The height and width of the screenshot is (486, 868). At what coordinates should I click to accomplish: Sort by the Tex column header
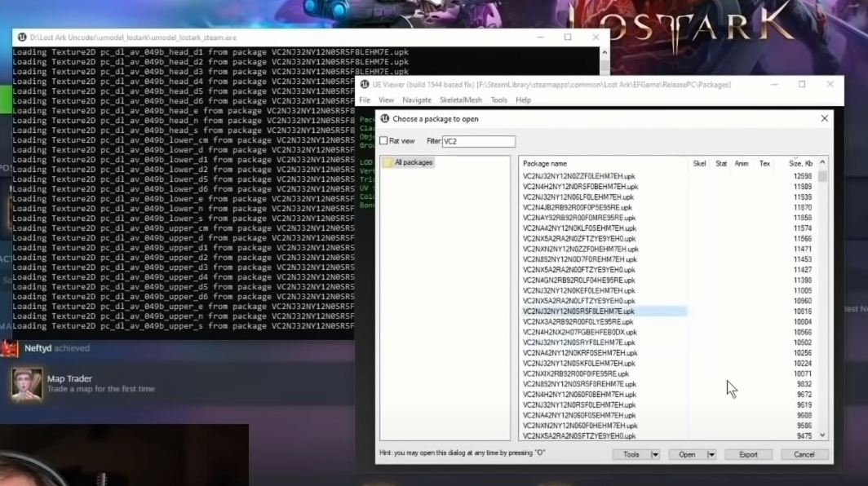point(764,164)
